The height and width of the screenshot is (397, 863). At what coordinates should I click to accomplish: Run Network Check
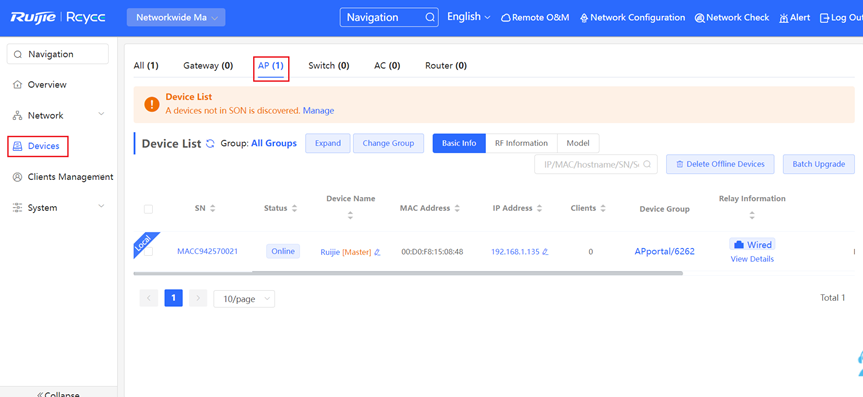(x=732, y=18)
